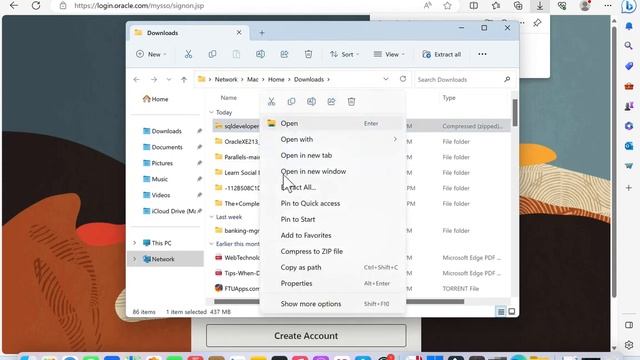Choose Open in new tab
This screenshot has width=640, height=360.
coord(333,155)
